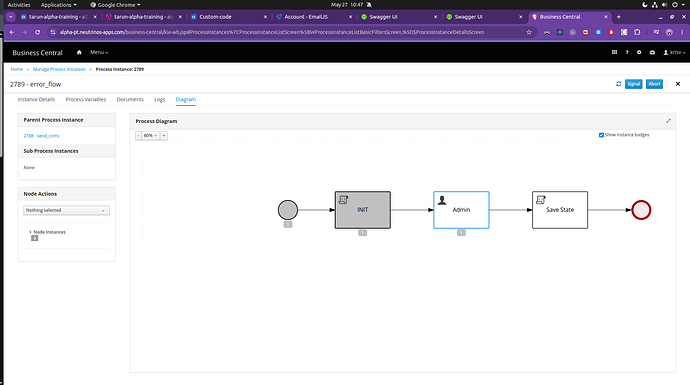
Task: Switch to the Custom-code browser tab
Action: point(229,17)
